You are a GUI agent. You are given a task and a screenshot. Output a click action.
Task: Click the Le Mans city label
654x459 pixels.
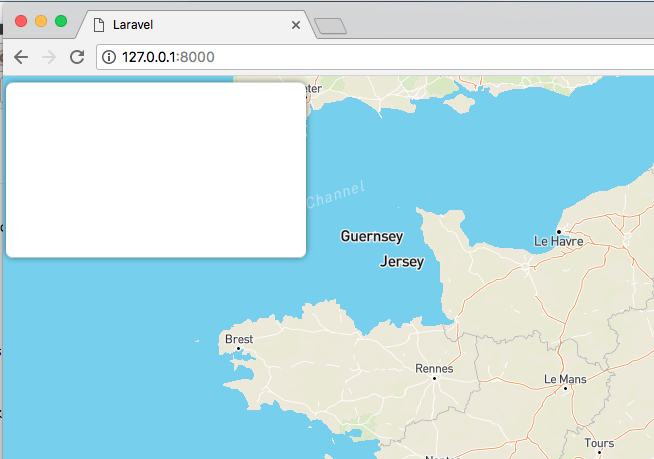click(565, 379)
